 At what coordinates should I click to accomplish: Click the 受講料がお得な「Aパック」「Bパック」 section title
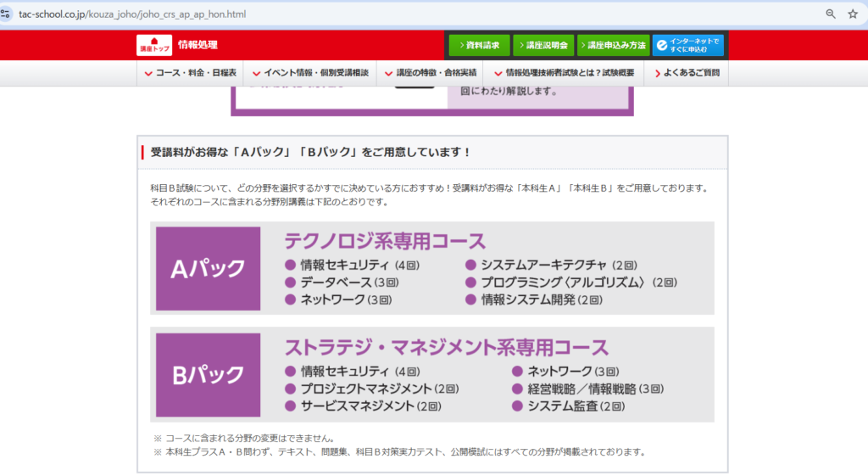310,153
